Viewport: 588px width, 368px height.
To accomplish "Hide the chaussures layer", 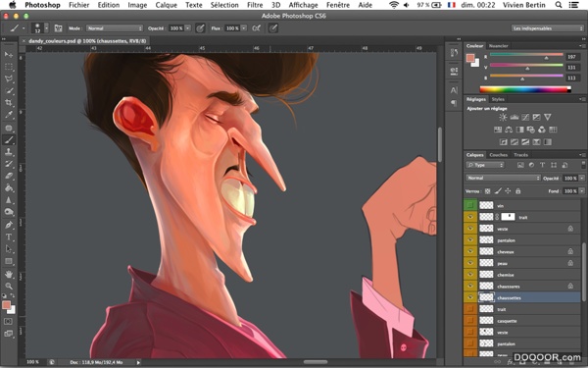I will coord(470,287).
